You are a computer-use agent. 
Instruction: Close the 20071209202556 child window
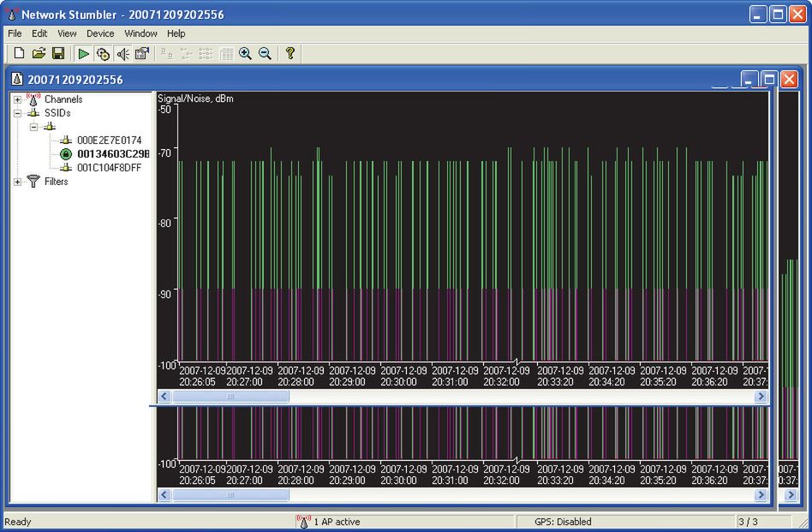[789, 80]
